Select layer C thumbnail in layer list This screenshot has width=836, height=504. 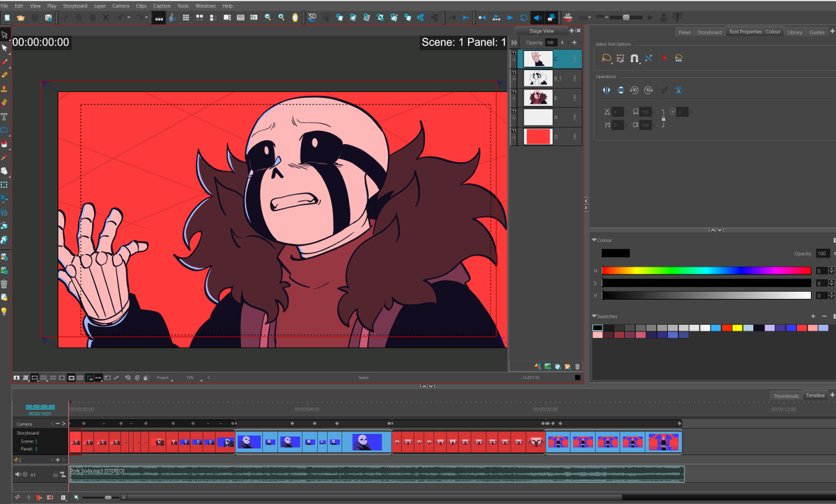tap(538, 58)
